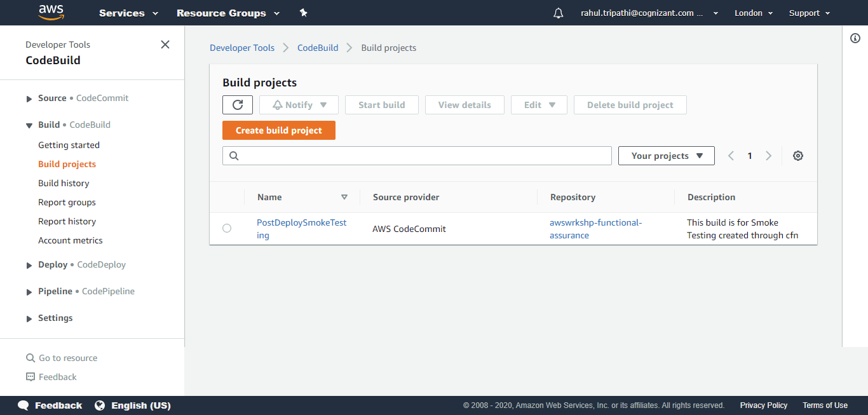Open table preferences gear icon
The height and width of the screenshot is (415, 868).
click(798, 156)
